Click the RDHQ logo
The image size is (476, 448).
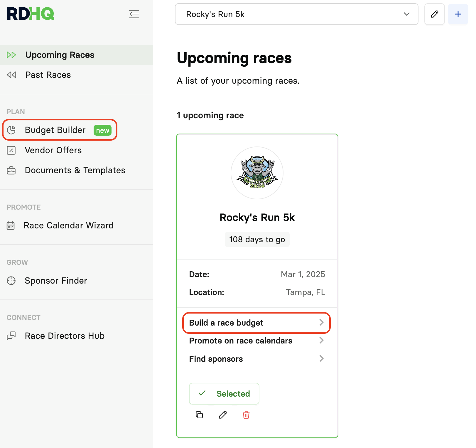pos(31,14)
